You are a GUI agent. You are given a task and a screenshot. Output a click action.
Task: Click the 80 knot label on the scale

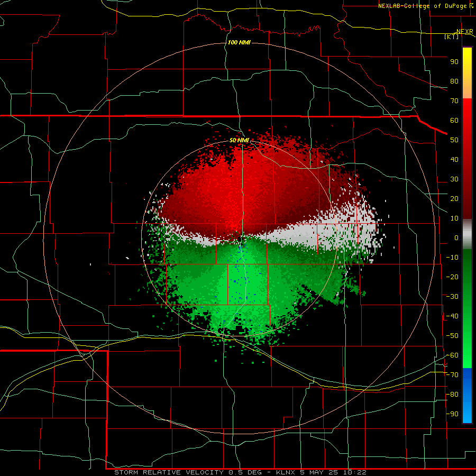pyautogui.click(x=454, y=81)
